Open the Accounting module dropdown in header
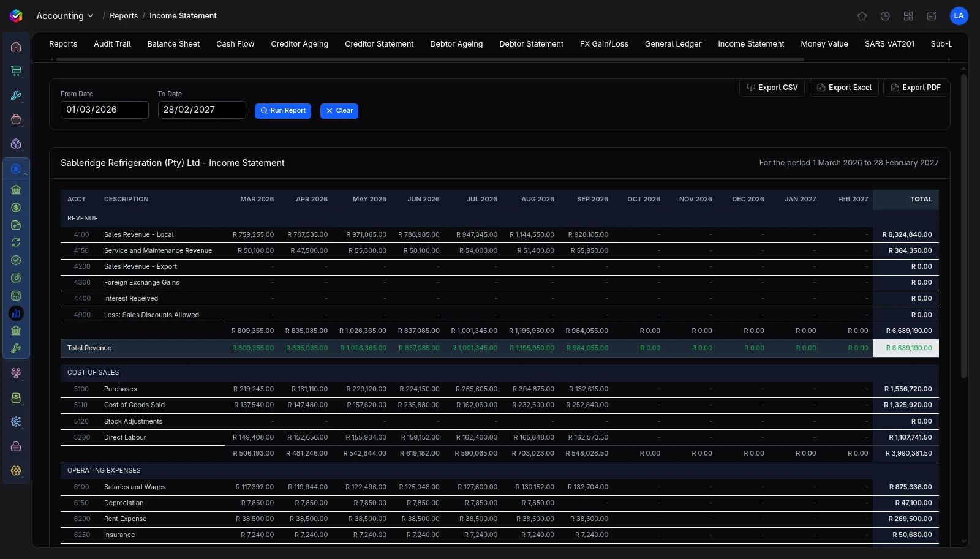The height and width of the screenshot is (559, 980). [x=65, y=16]
